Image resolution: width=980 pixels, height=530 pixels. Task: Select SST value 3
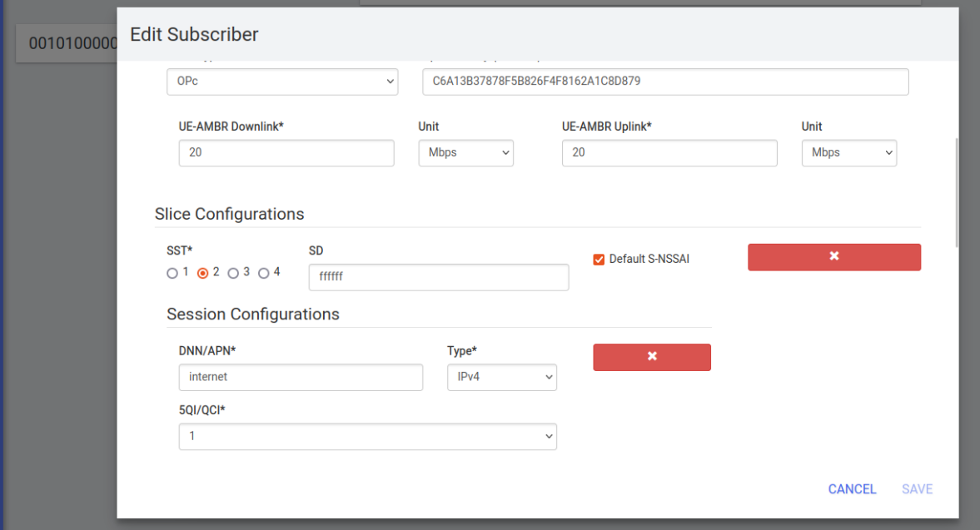233,272
